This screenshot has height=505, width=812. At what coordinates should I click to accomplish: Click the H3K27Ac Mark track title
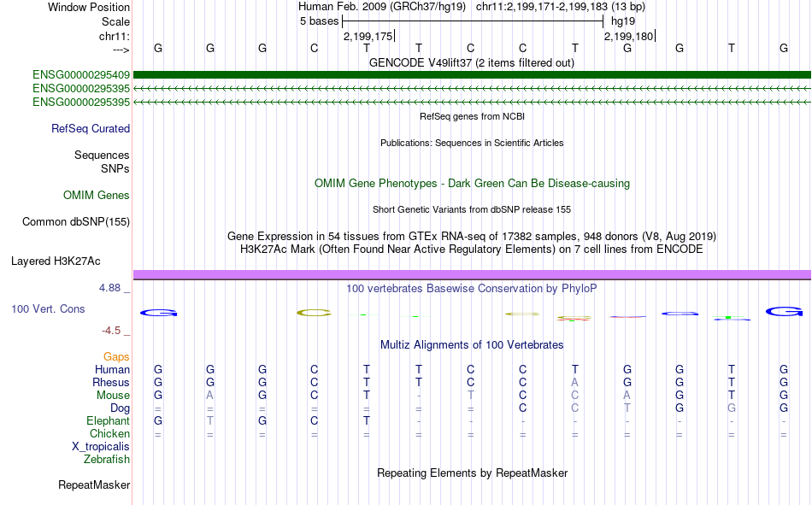(x=471, y=250)
